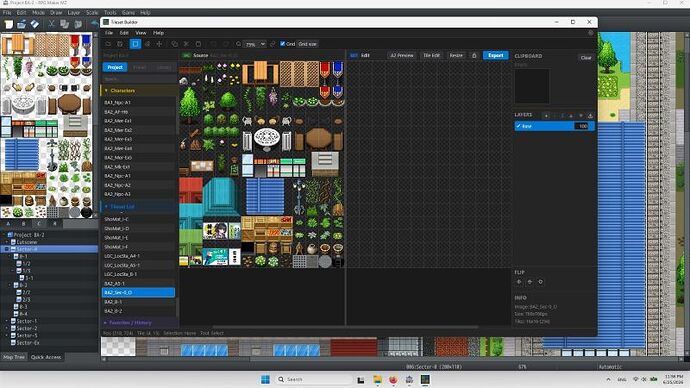Open the Help menu in Tileset Builder
Image resolution: width=690 pixels, height=388 pixels.
pos(158,33)
